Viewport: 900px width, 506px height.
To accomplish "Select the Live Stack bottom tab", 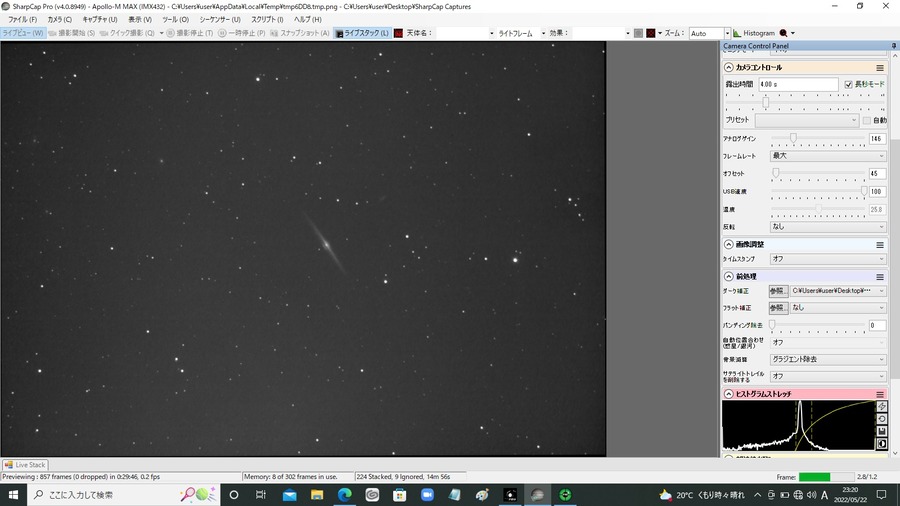I will (x=25, y=465).
